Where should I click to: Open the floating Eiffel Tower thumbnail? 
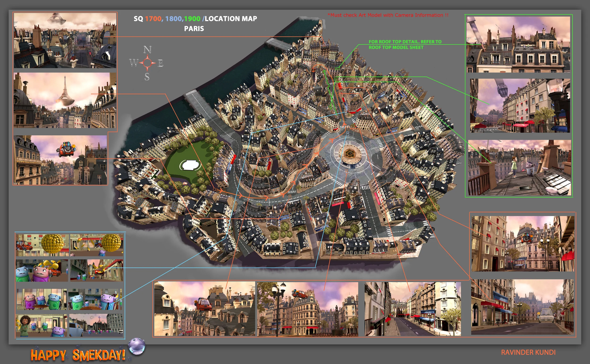(x=64, y=100)
